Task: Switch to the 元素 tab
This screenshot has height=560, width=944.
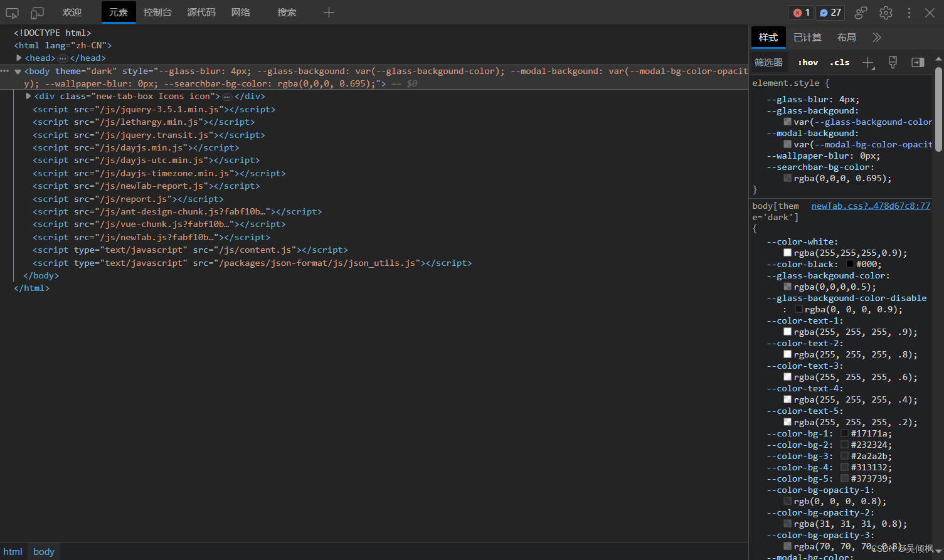Action: 119,13
